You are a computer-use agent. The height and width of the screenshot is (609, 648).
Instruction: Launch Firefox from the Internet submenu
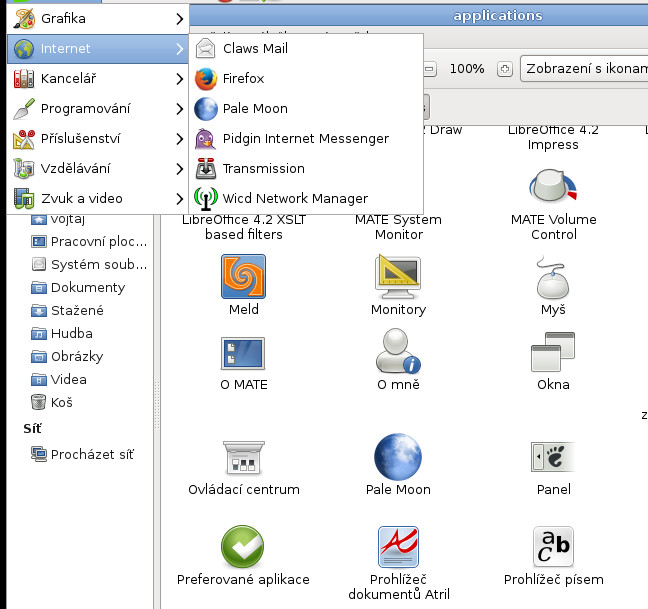[x=306, y=79]
